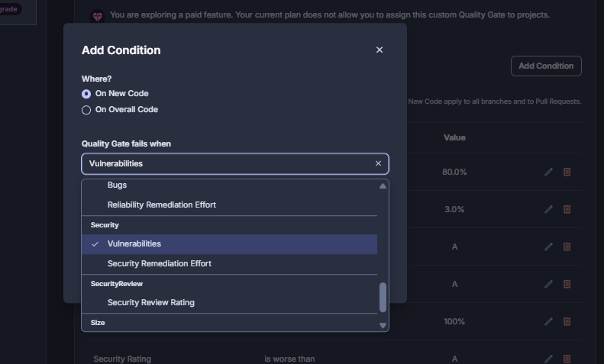Close the Add Condition dialog
The image size is (604, 364).
pos(380,50)
